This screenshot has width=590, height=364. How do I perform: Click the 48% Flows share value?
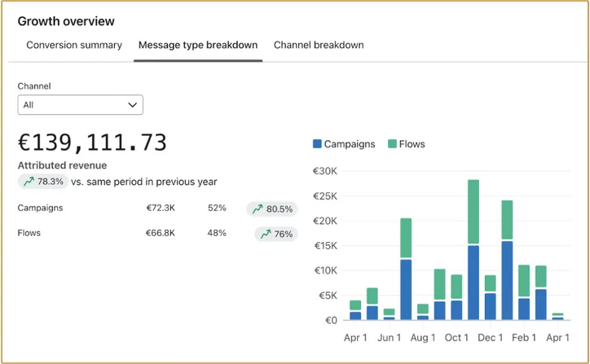[217, 233]
